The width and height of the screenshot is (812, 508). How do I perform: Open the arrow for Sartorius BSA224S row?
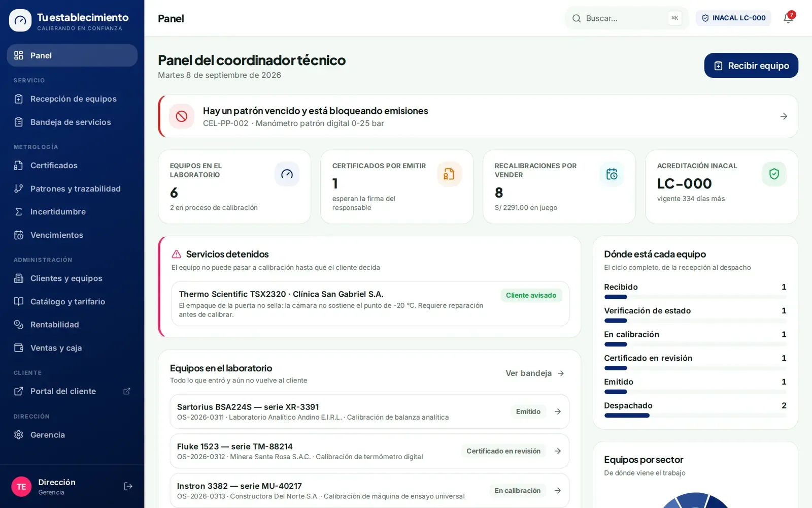558,411
